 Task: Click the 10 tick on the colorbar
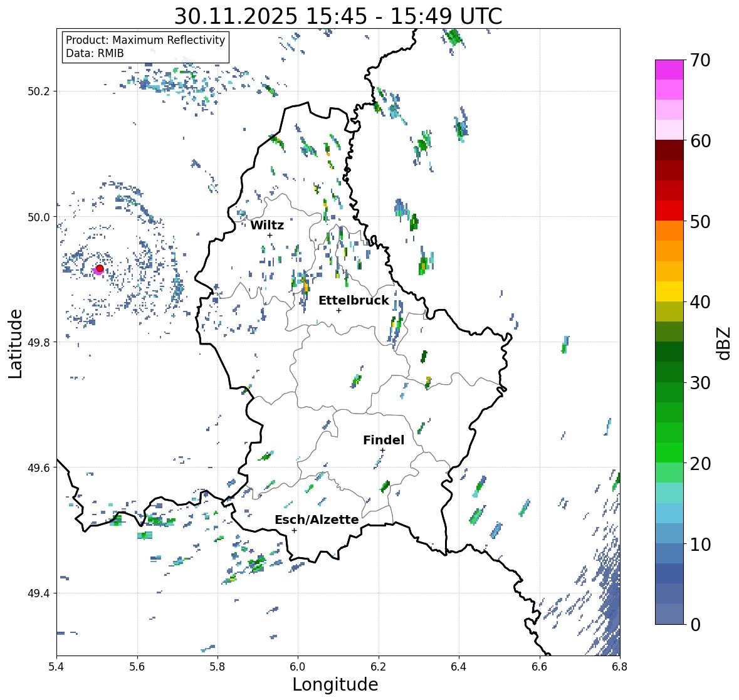pos(700,544)
